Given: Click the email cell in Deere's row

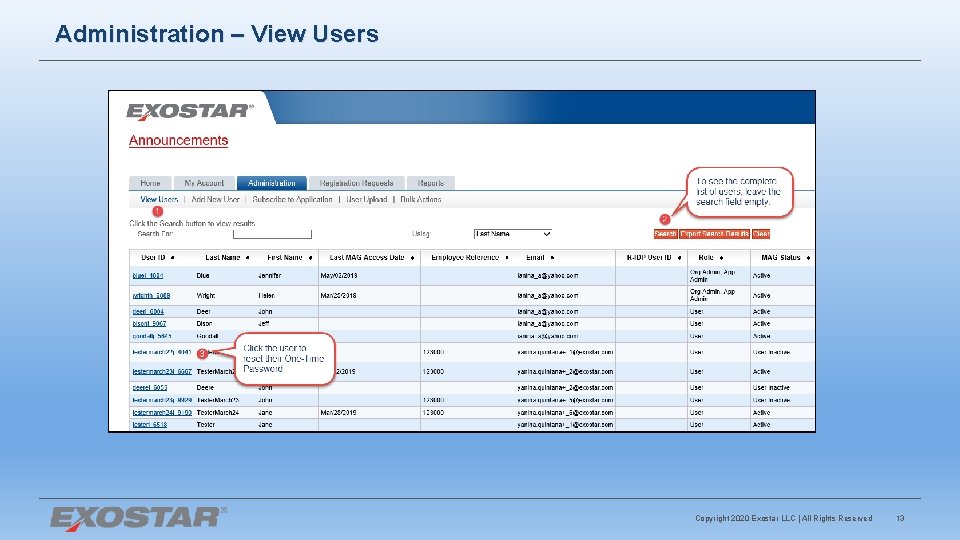Looking at the screenshot, I should pos(565,388).
